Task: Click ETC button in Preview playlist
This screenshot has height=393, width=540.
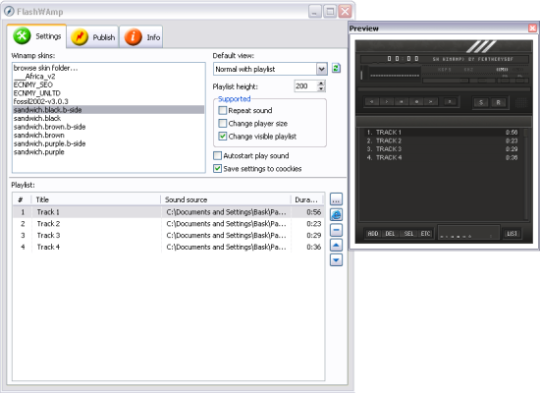Action: [x=425, y=234]
